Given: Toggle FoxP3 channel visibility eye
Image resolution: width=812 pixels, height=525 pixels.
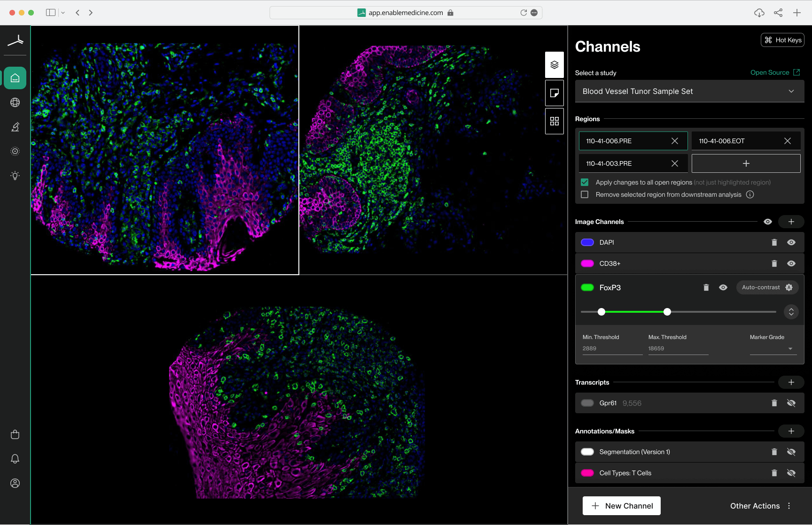Looking at the screenshot, I should coord(723,287).
